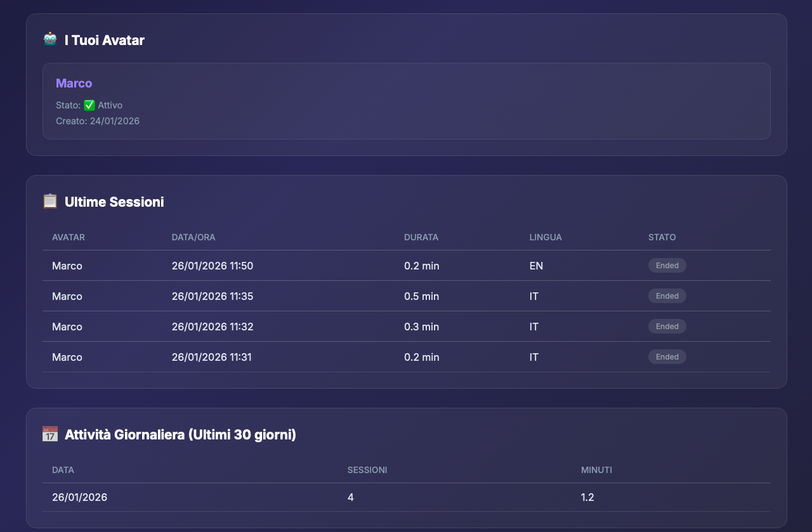Screen dimensions: 812x532
Task: Click the DATA/ORA column header
Action: tap(193, 237)
